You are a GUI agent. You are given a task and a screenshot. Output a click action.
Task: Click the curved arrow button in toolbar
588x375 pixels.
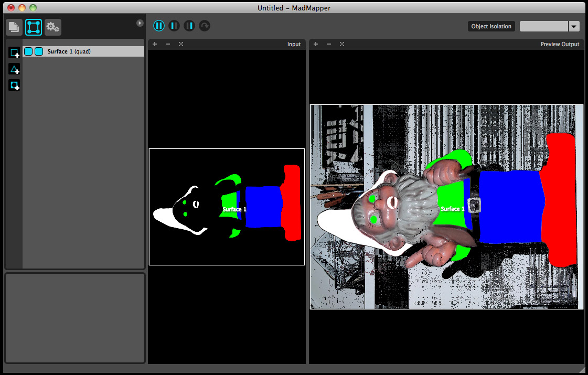tap(205, 26)
